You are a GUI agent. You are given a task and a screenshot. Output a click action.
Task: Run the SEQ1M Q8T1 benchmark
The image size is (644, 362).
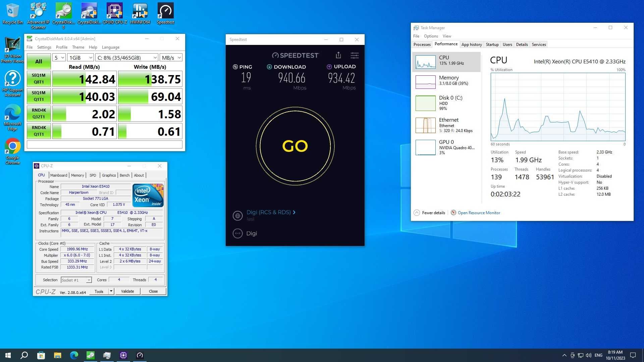[39, 79]
